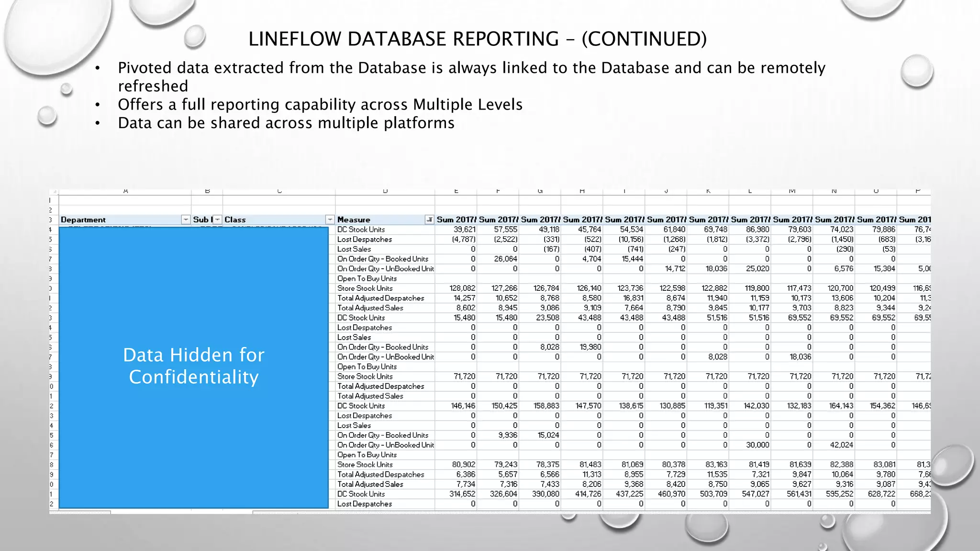Click the first Sum 2017 column heading
Screen dimensions: 980x551
[x=456, y=220]
